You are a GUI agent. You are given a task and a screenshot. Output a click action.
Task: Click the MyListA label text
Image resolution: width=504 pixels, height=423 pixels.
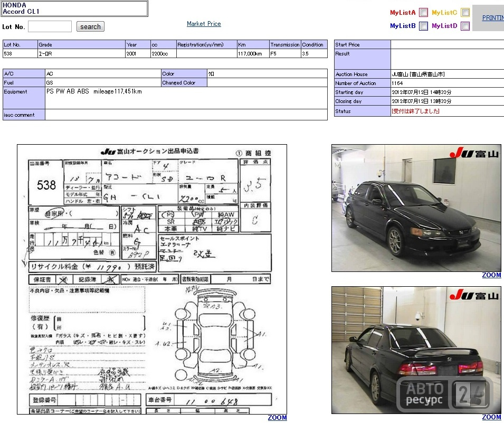[x=403, y=13]
